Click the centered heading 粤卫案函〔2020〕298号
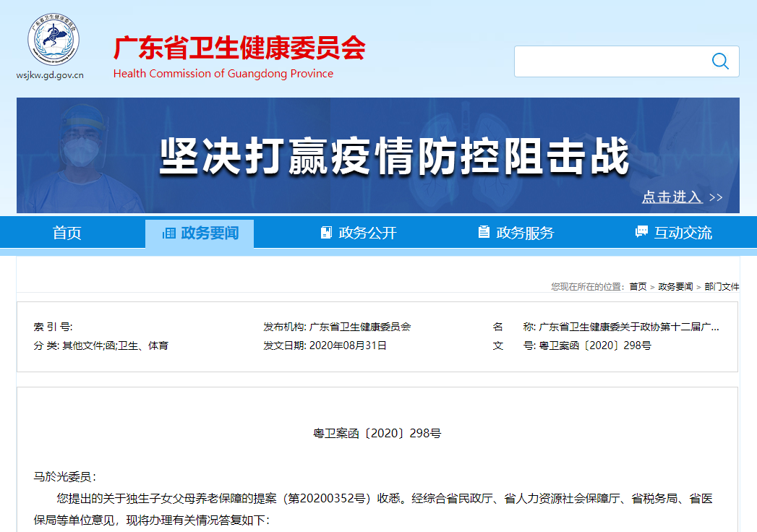The image size is (757, 532). (377, 434)
